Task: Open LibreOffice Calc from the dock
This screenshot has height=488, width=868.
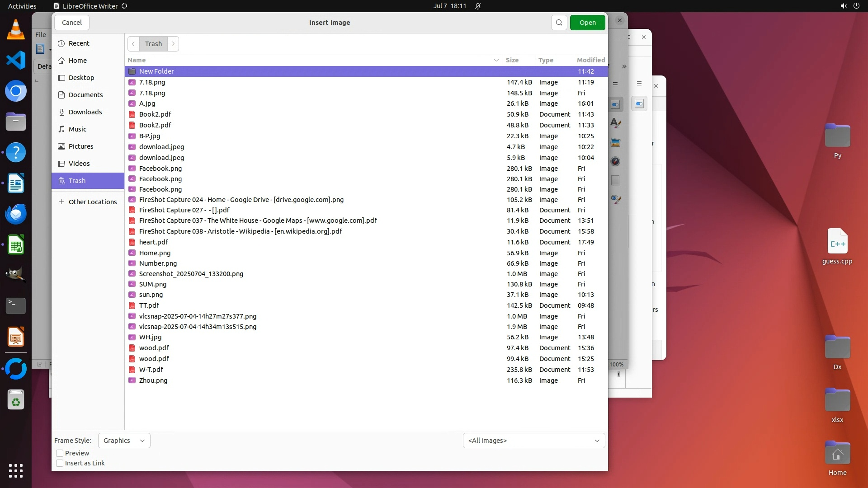Action: coord(16,244)
